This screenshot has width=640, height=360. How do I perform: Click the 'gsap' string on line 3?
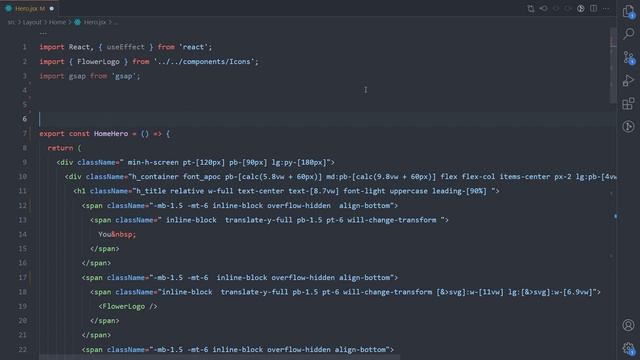click(124, 76)
